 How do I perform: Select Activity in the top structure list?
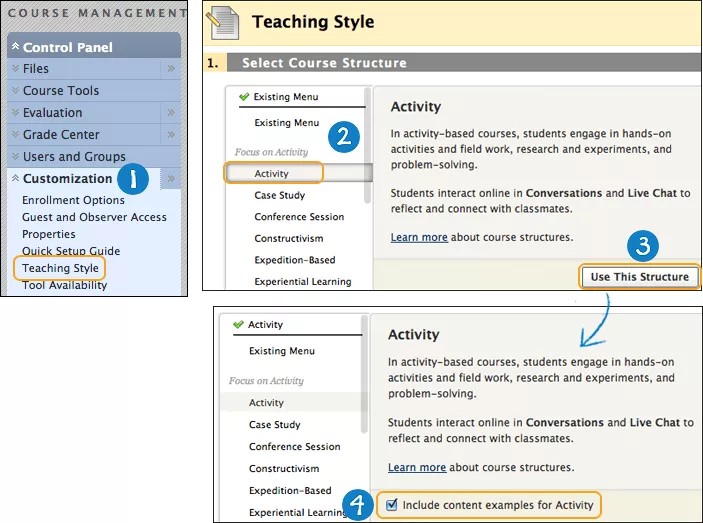coord(271,174)
